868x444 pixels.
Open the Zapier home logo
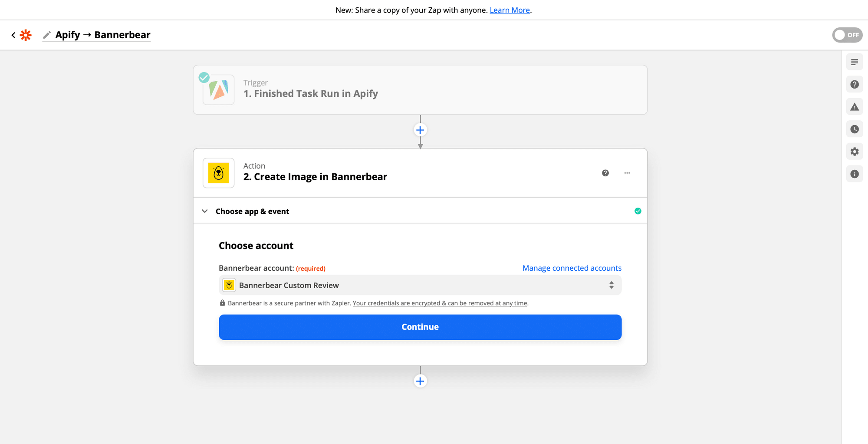click(26, 35)
